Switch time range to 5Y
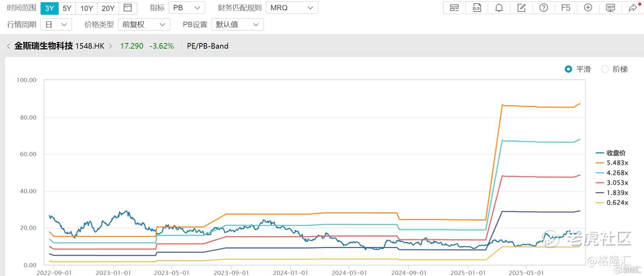This screenshot has width=644, height=276. [x=67, y=8]
